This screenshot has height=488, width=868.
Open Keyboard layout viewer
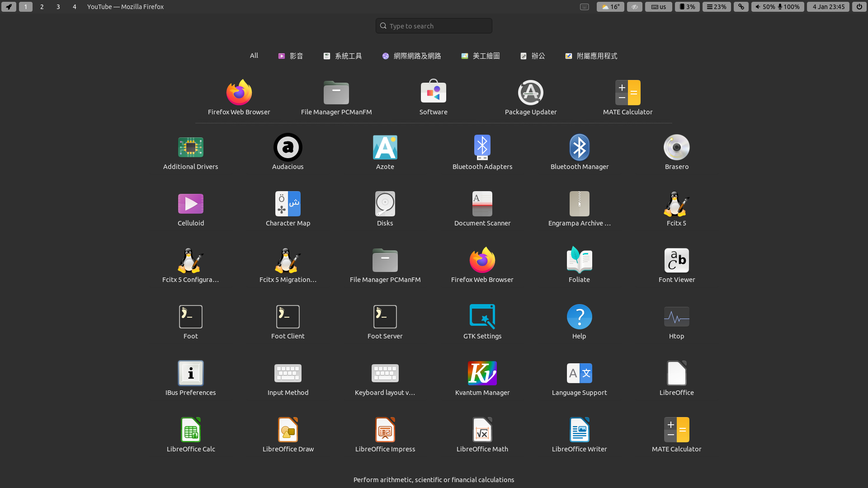pos(385,379)
